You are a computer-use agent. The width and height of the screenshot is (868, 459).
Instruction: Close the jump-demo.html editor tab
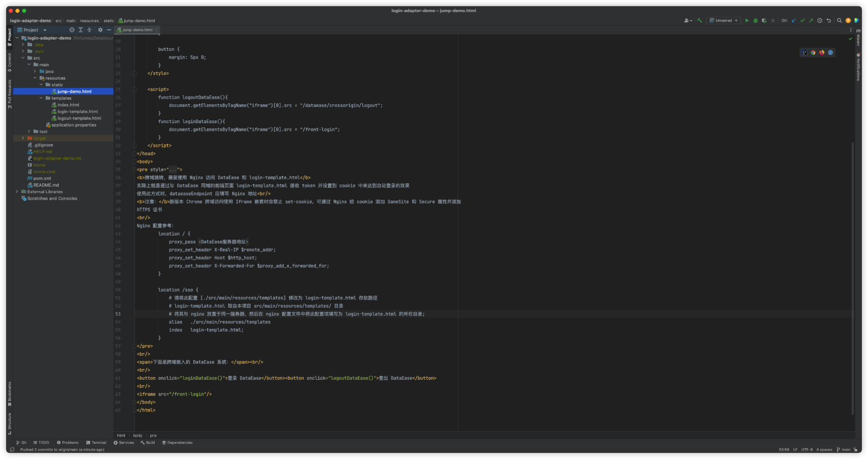[x=156, y=30]
